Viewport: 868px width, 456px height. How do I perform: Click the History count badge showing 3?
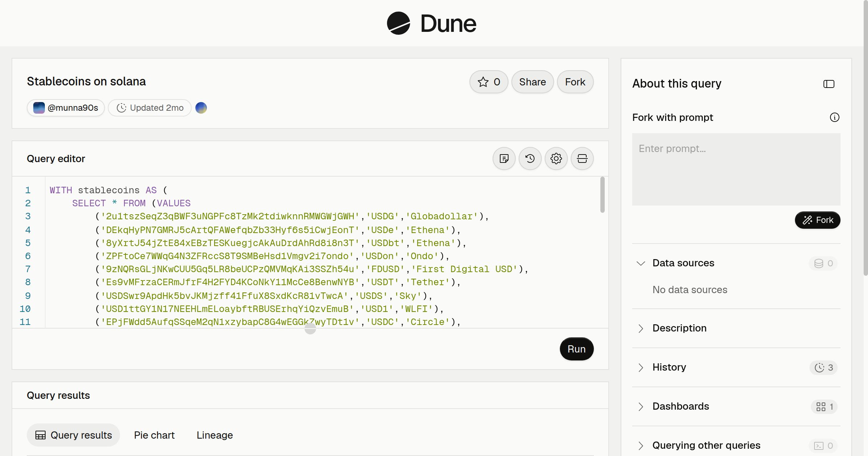tap(824, 368)
